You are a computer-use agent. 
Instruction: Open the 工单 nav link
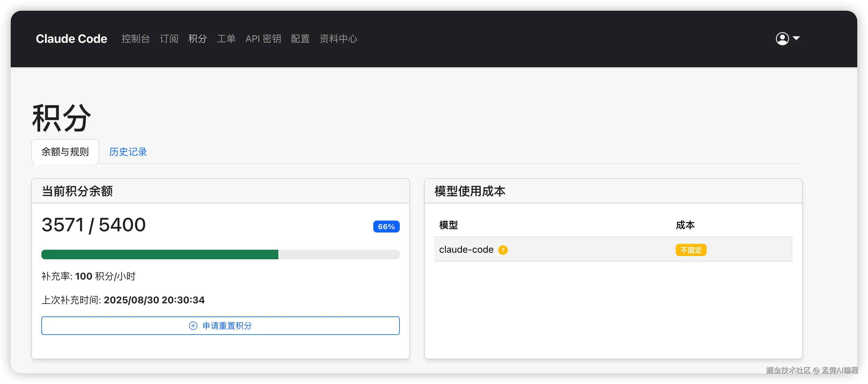(226, 39)
